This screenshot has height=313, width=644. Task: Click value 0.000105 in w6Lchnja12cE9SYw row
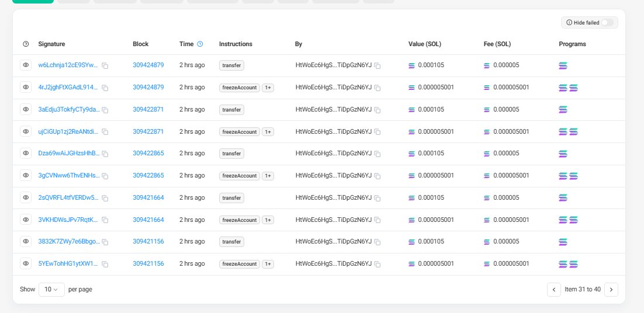coord(431,65)
